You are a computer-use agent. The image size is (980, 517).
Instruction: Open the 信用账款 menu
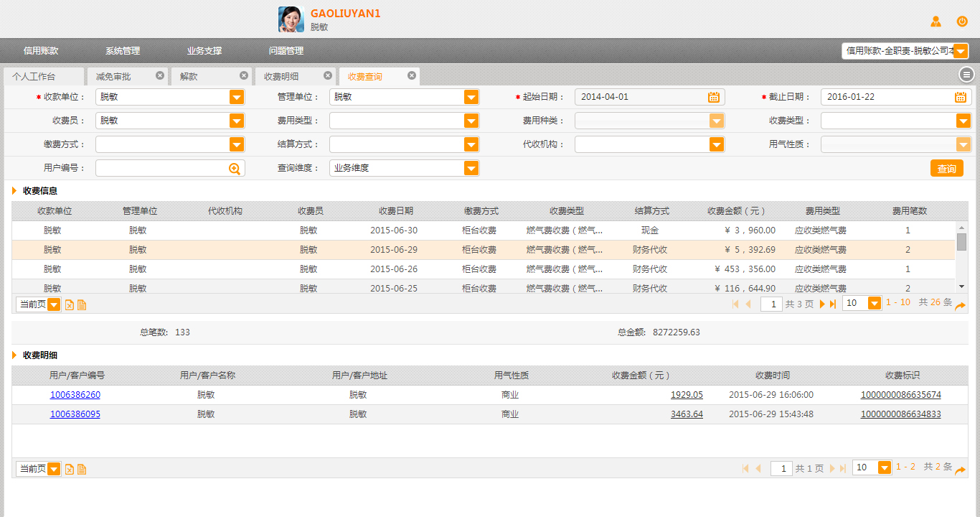(x=41, y=51)
